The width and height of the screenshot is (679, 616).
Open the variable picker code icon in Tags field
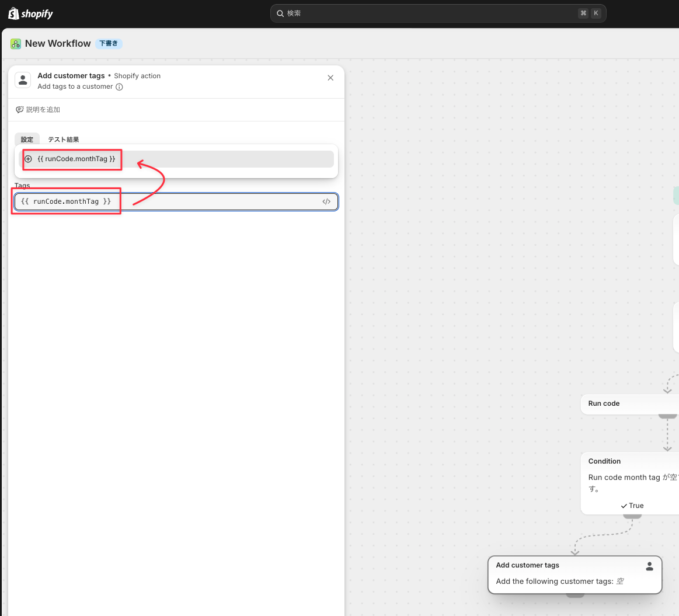point(326,201)
